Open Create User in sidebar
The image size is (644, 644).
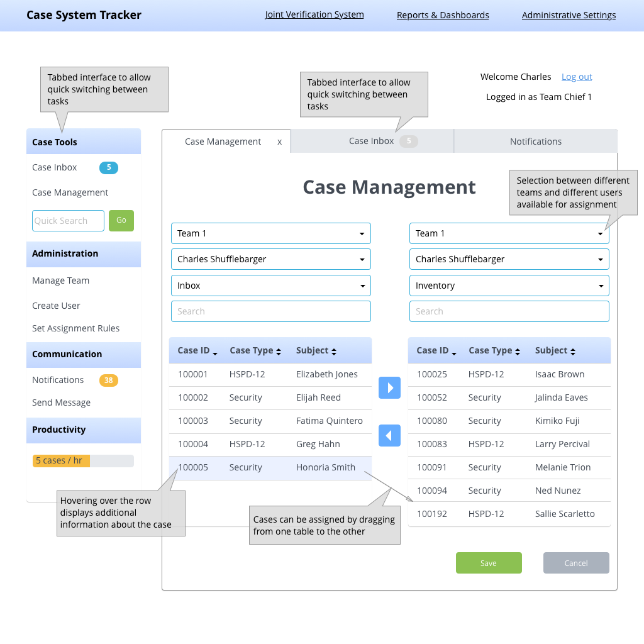[x=56, y=306]
